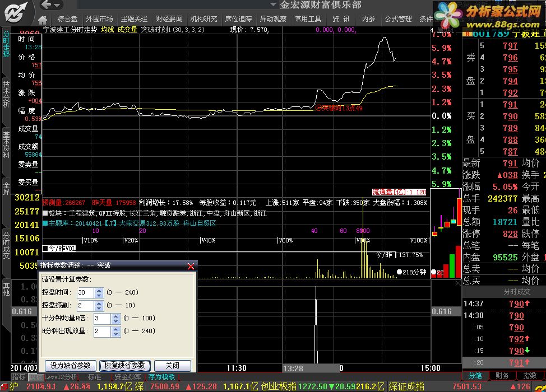The height and width of the screenshot is (392, 546).
Task: Click the back arrow navigation icon
Action: click(x=46, y=5)
